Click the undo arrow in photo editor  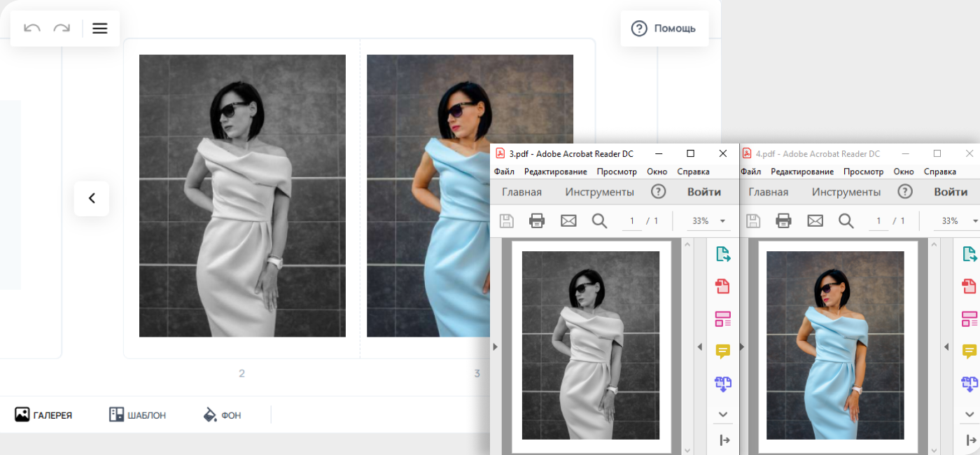pos(32,28)
